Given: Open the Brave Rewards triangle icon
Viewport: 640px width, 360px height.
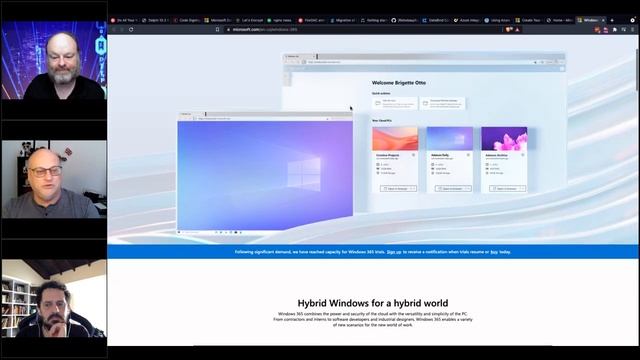Looking at the screenshot, I should point(517,29).
